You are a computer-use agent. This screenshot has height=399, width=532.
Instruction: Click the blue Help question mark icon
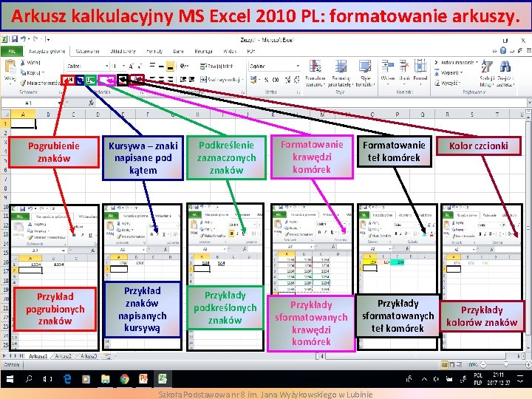pyautogui.click(x=503, y=50)
